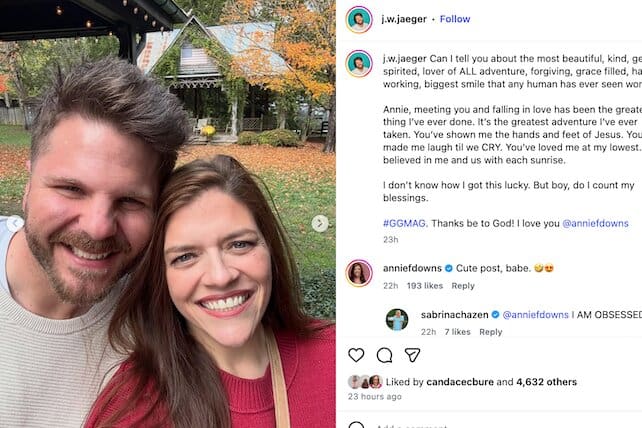Screen dimensions: 642x428
Task: Open comments with the speech bubble icon
Action: [x=384, y=355]
